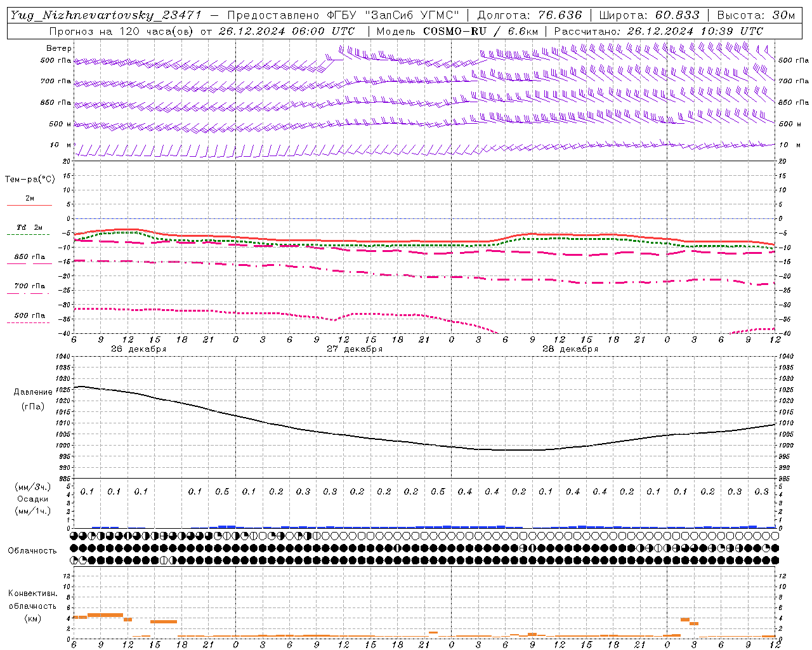Click the 850 гПа wind level label on left
This screenshot has width=812, height=650.
(56, 102)
